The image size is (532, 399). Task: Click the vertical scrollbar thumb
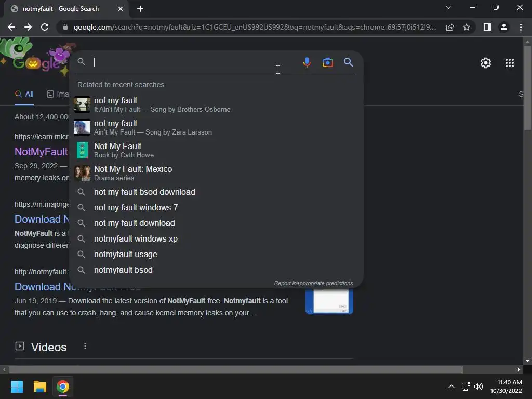coord(527,87)
